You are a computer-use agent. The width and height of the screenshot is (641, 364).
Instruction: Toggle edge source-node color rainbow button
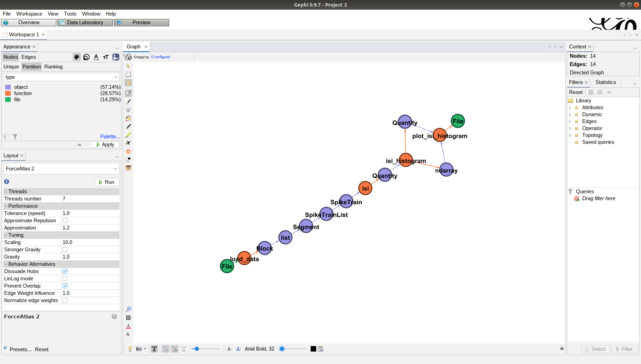pyautogui.click(x=175, y=349)
